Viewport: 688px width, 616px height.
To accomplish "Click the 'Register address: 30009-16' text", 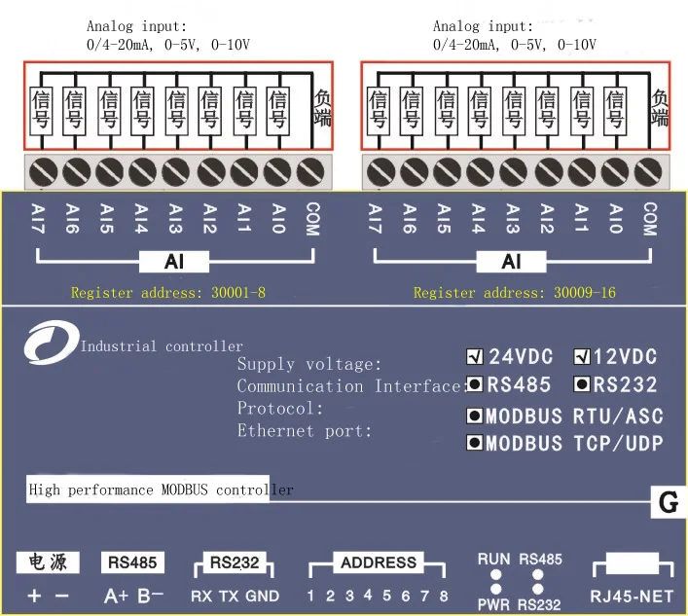I will pos(515,293).
